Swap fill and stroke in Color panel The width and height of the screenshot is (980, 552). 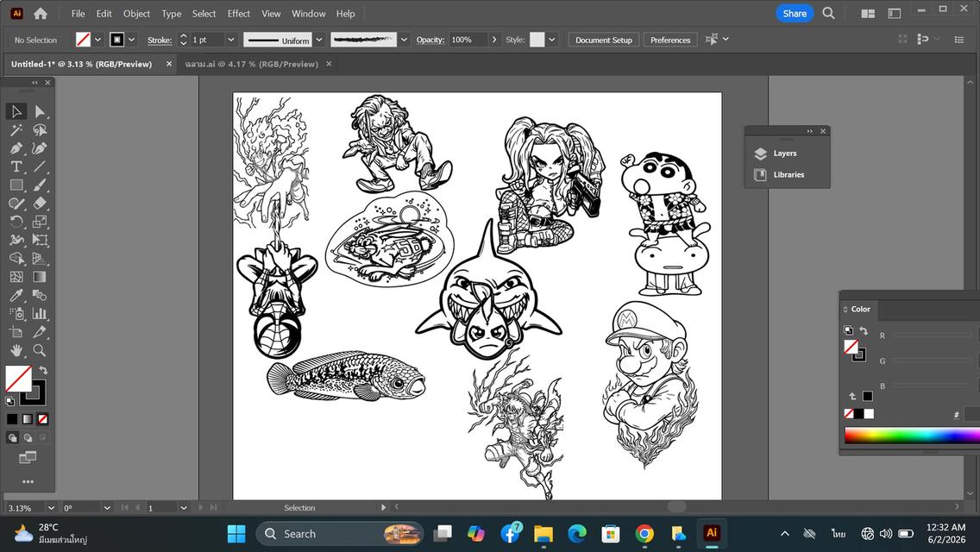click(x=864, y=330)
